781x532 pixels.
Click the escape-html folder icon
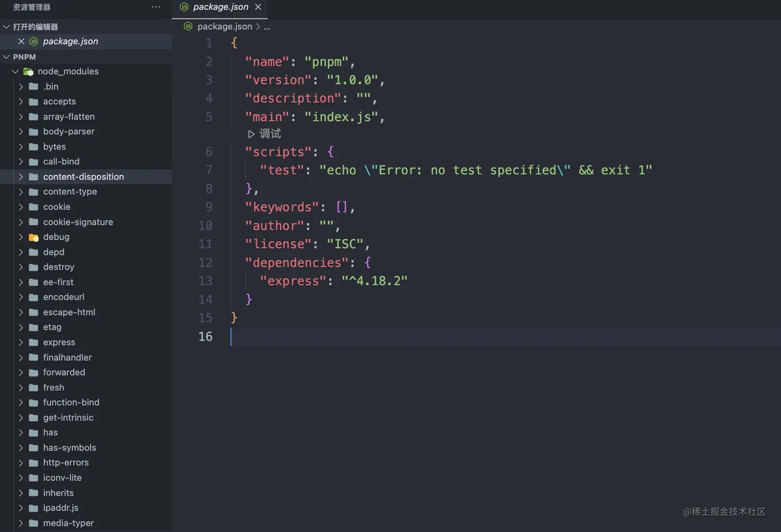click(34, 312)
